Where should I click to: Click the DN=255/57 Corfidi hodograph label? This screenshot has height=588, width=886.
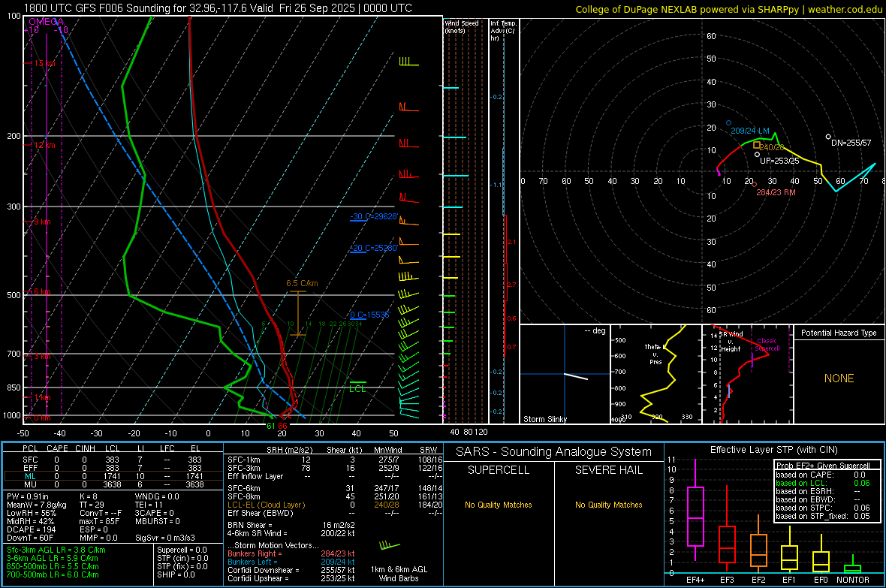pos(851,143)
